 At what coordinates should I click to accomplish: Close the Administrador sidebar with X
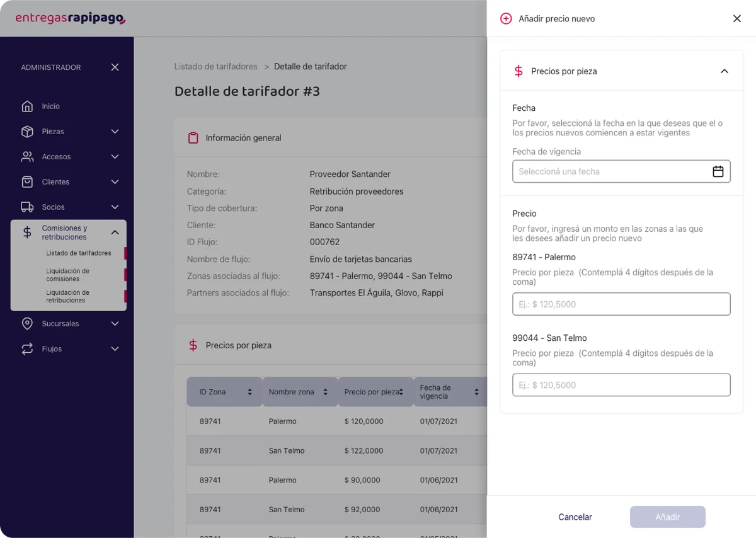(x=115, y=67)
